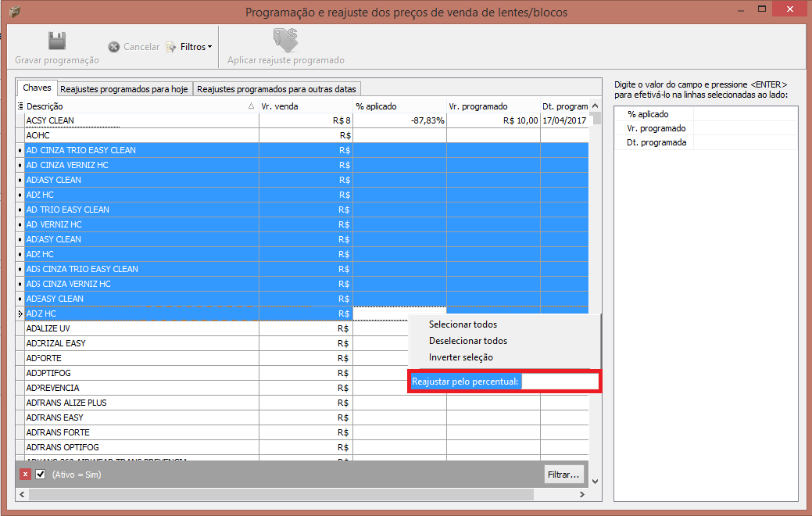Sort by Descrição using the header sort arrow

point(251,106)
